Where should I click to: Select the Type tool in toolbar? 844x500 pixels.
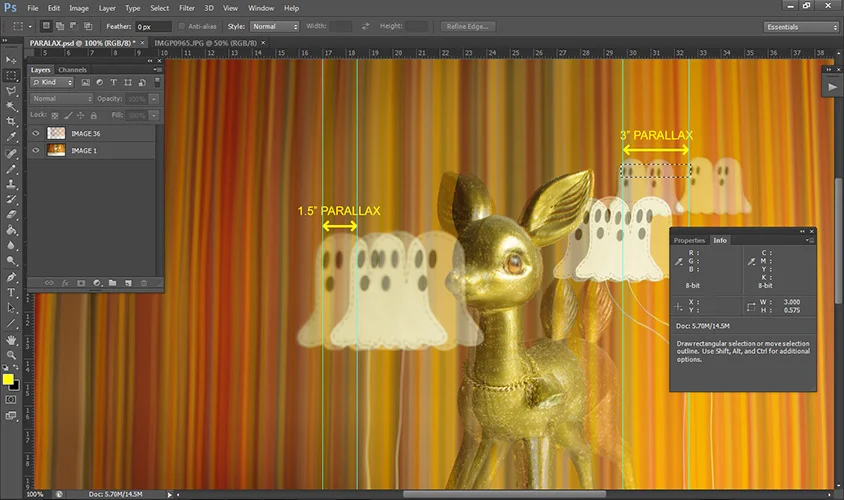[11, 293]
